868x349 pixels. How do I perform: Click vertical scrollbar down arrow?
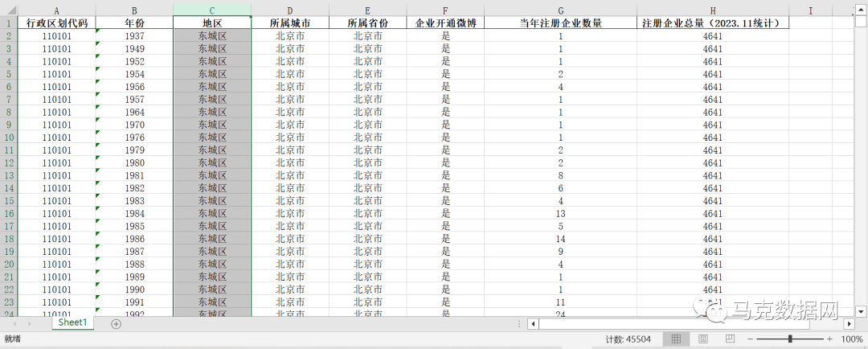tap(861, 310)
